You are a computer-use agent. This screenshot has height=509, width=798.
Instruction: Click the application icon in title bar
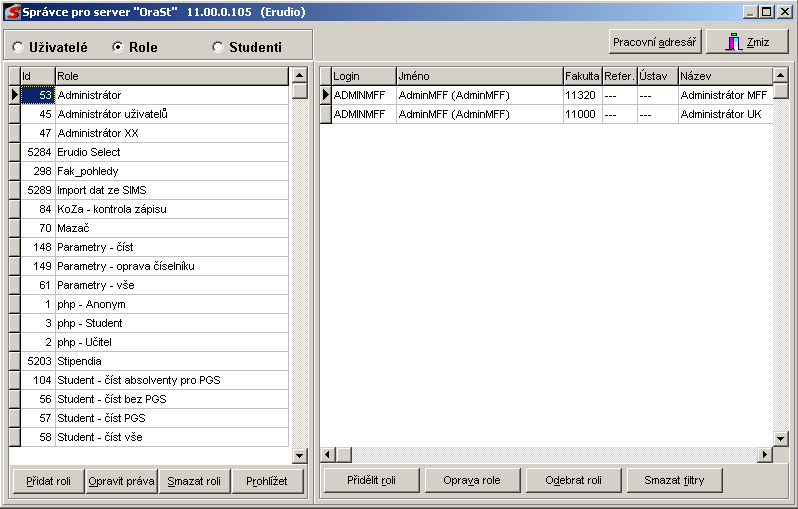[12, 12]
